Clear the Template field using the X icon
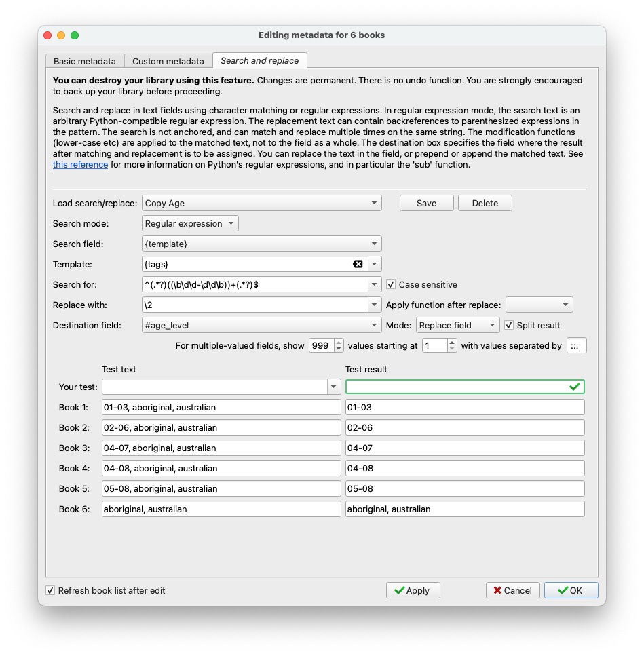The width and height of the screenshot is (644, 656). 358,264
